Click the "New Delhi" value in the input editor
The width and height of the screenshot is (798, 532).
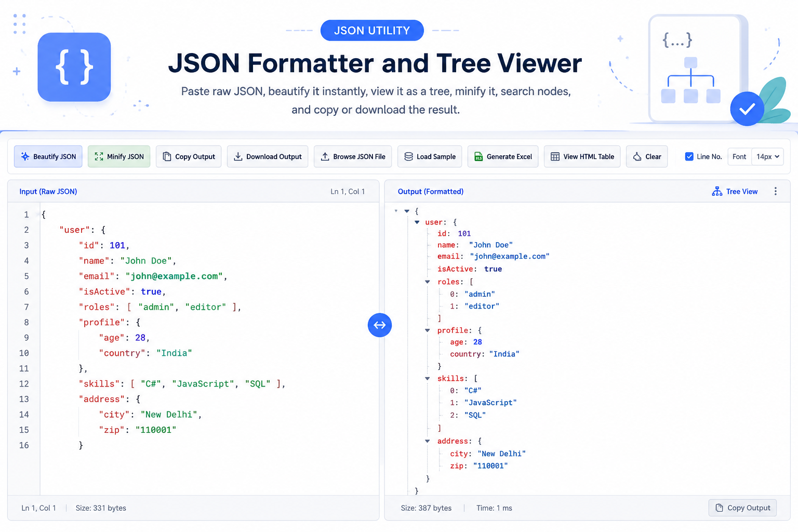(x=169, y=415)
